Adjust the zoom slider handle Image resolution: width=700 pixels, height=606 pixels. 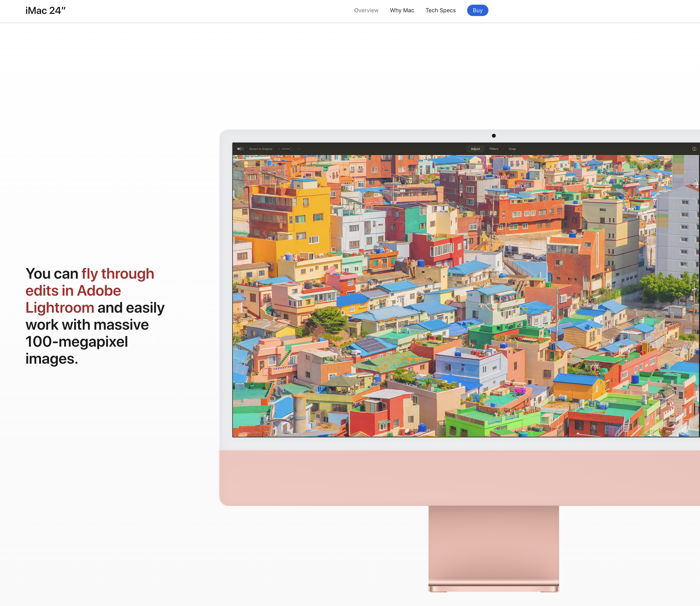291,149
